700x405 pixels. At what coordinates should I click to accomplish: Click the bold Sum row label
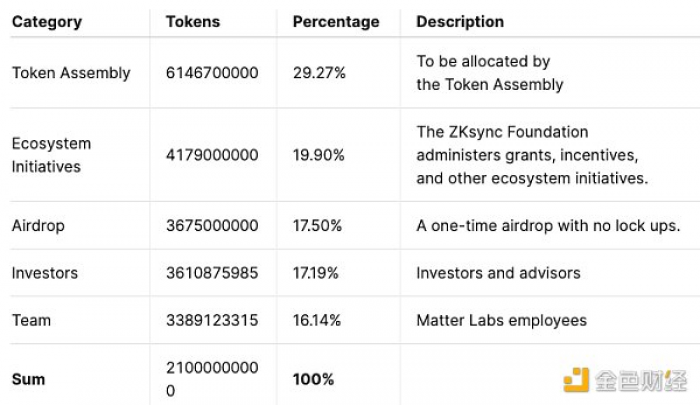click(29, 379)
